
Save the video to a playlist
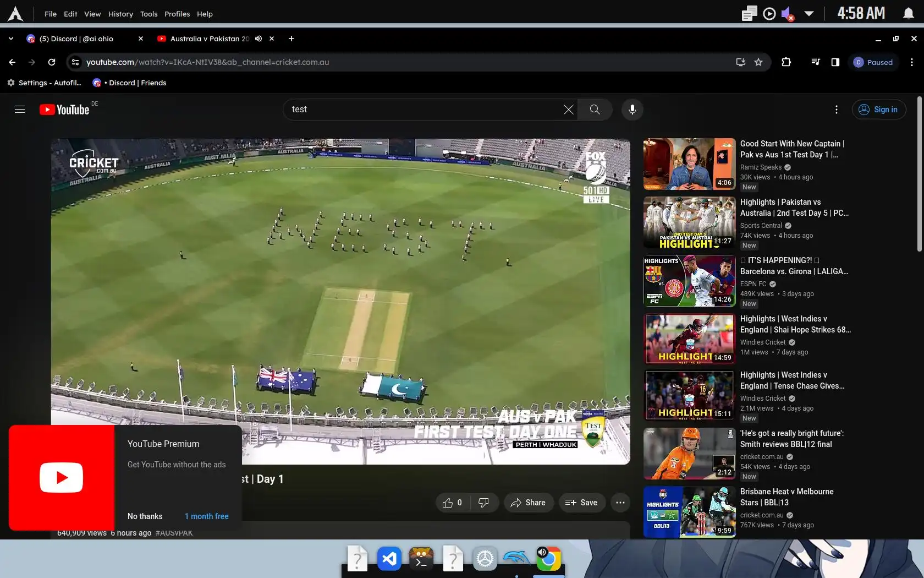click(x=581, y=503)
